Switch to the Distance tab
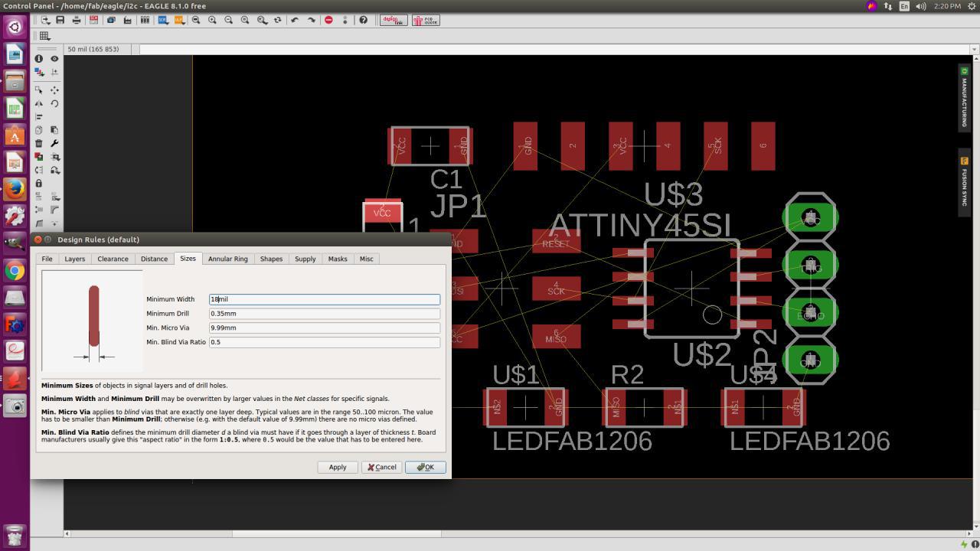The width and height of the screenshot is (980, 551). pyautogui.click(x=154, y=259)
